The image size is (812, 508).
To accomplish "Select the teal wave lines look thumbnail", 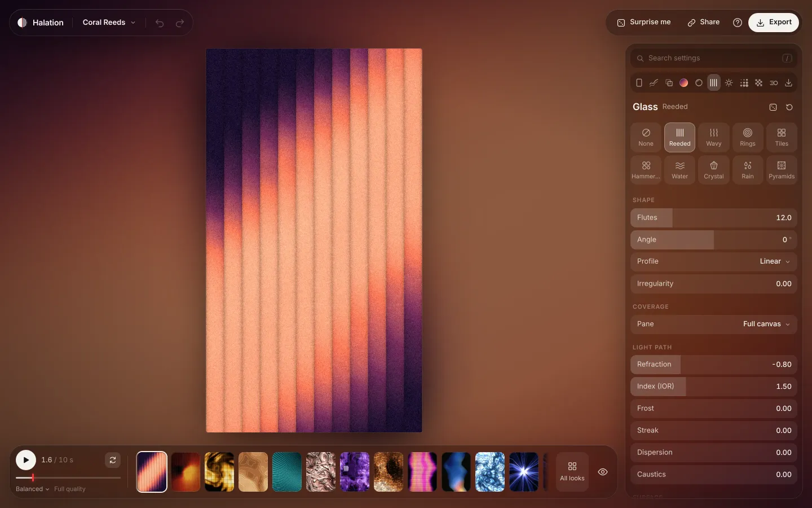I will (287, 472).
